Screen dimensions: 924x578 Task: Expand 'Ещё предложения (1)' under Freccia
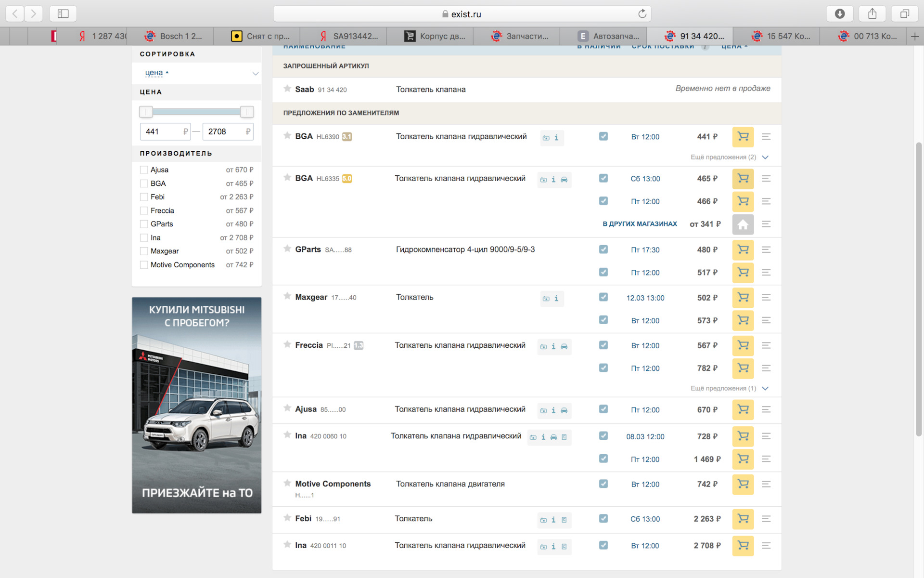click(x=729, y=388)
